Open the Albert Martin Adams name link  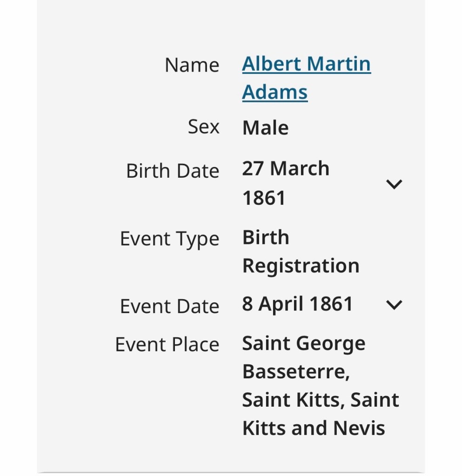coord(306,64)
